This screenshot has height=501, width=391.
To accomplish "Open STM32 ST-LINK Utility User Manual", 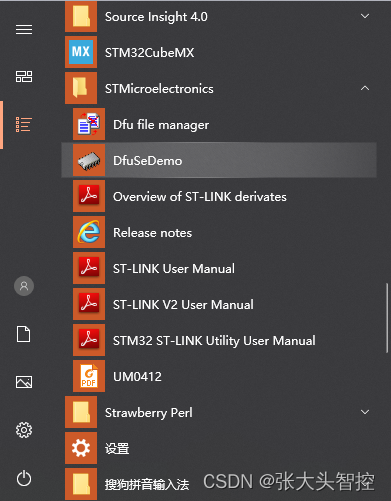I will 219,340.
